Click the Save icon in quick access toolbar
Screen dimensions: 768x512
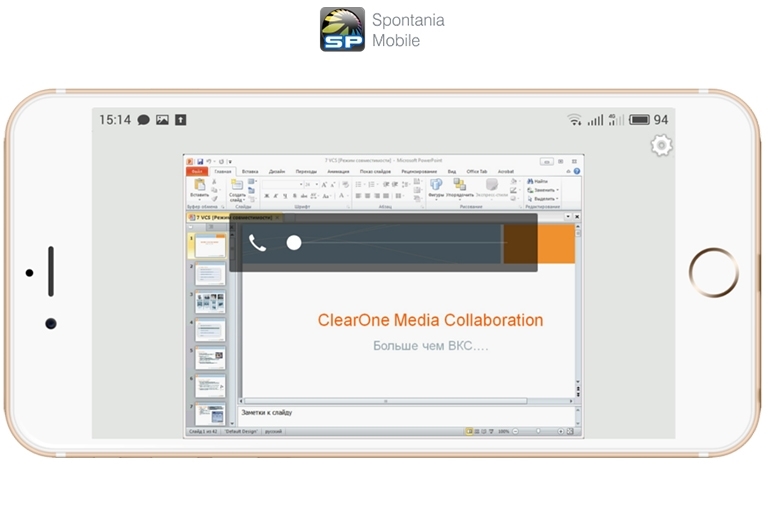click(x=200, y=160)
